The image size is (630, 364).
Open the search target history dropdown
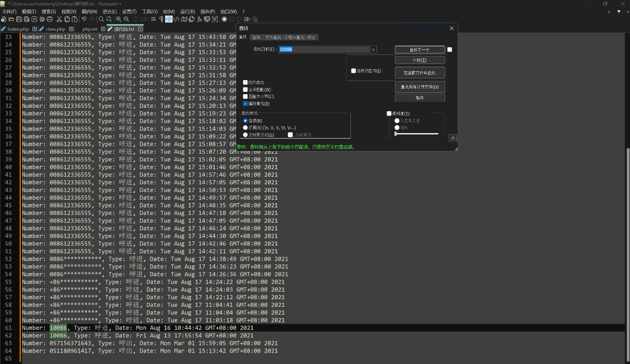click(373, 49)
